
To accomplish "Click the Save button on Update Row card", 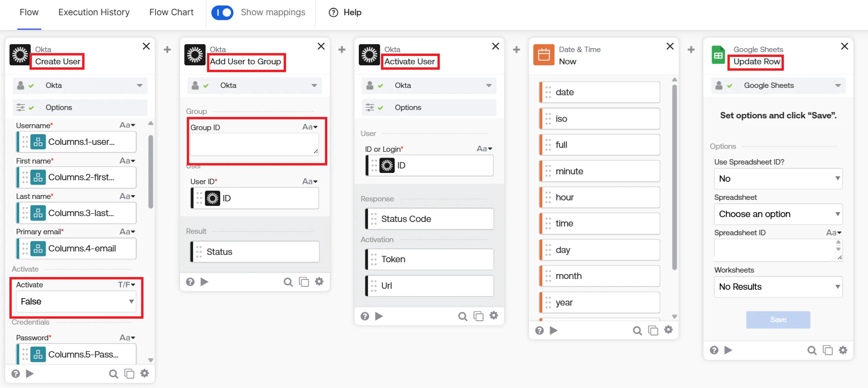I will pos(779,320).
